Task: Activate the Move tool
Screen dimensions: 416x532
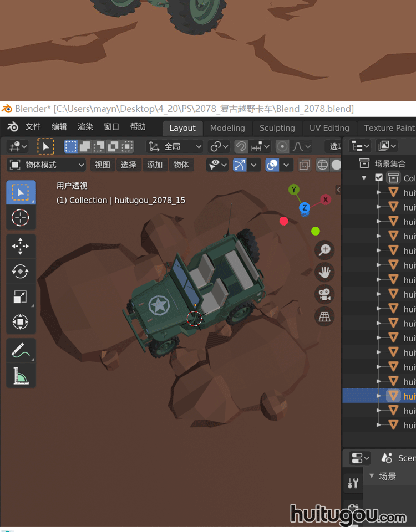Action: pos(21,246)
